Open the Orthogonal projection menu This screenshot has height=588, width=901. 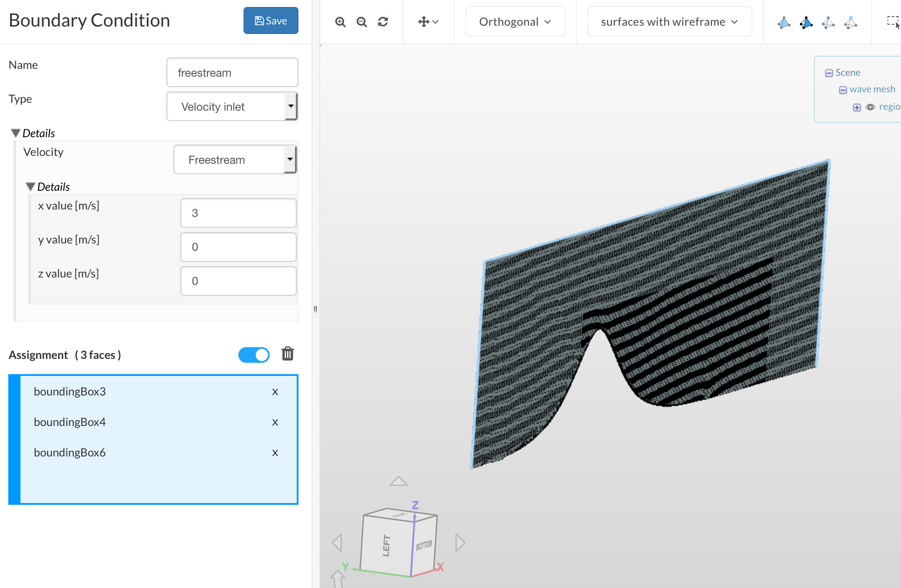click(515, 22)
